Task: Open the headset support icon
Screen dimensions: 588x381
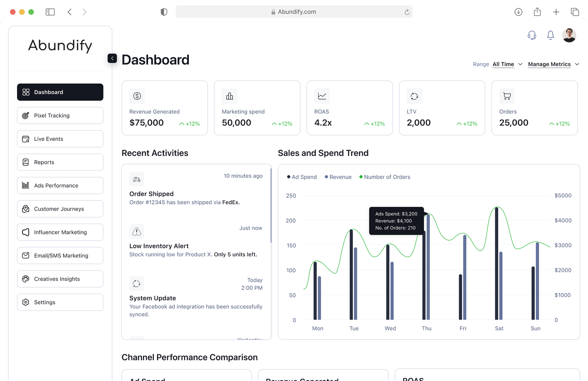Action: (532, 35)
